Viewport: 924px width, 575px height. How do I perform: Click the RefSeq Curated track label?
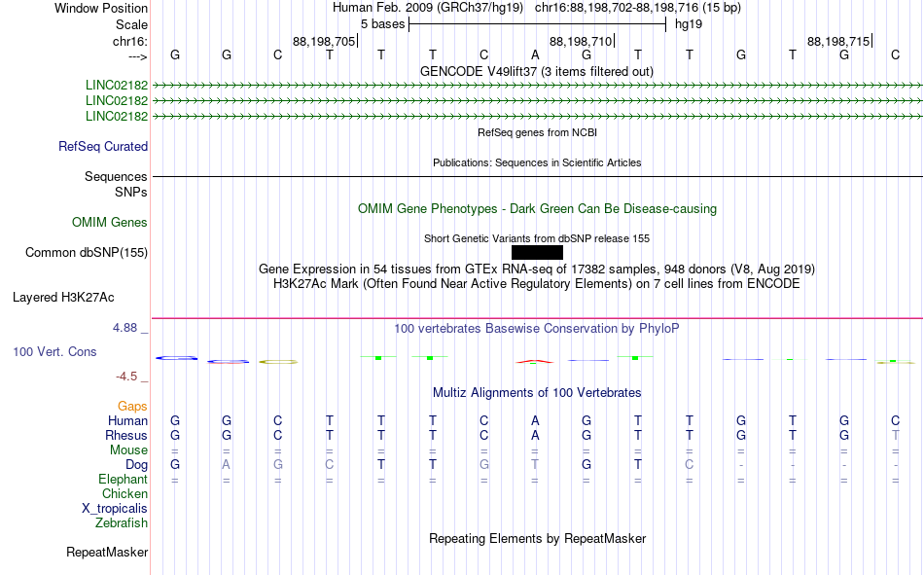(x=103, y=146)
